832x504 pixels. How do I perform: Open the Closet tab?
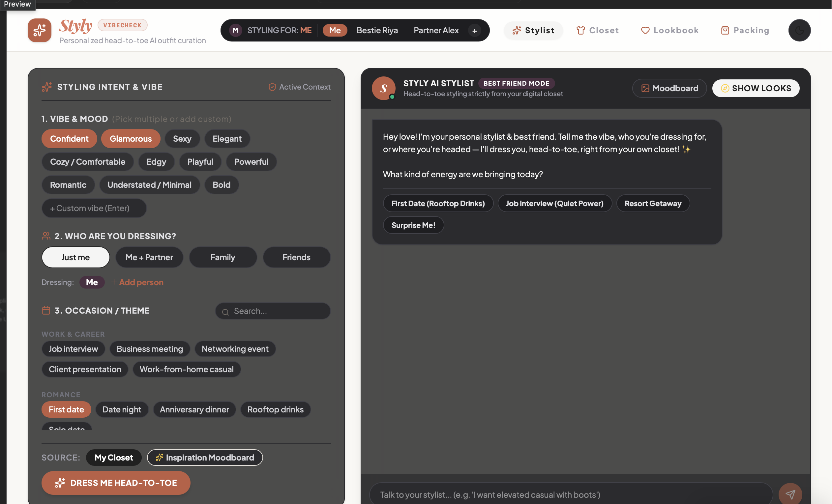(597, 30)
